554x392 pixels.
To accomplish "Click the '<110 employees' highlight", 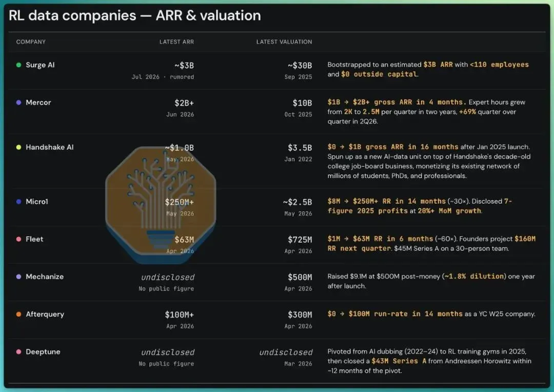I will pos(499,65).
